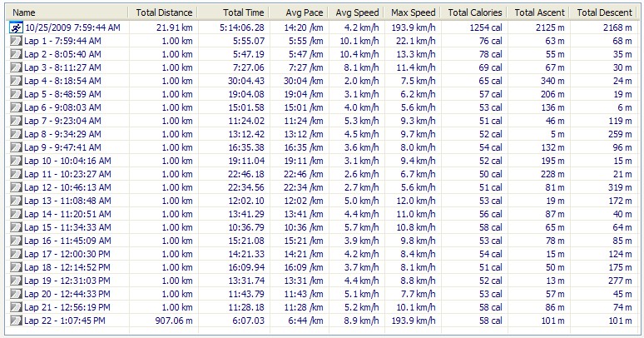Viewport: 644px width, 338px height.
Task: Sort by Total Distance column header
Action: tap(164, 12)
